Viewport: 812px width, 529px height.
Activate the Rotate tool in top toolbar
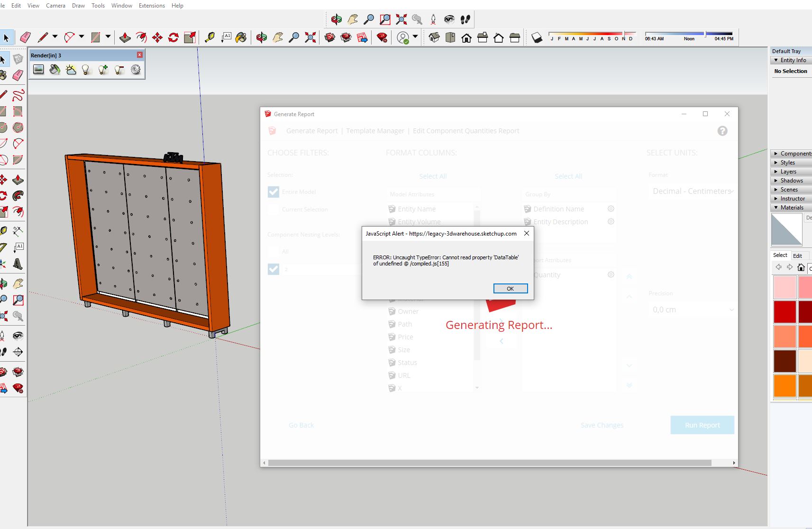173,37
